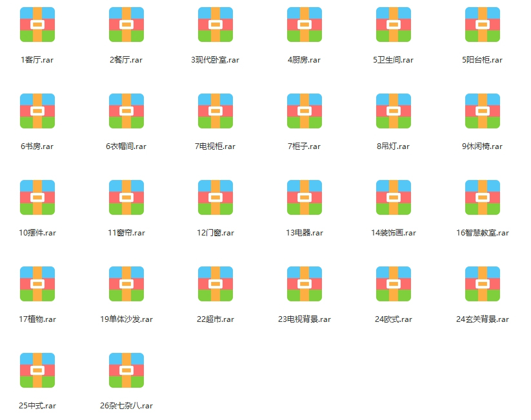
Task: Select the 11窗帘.rar archive icon
Action: click(126, 197)
